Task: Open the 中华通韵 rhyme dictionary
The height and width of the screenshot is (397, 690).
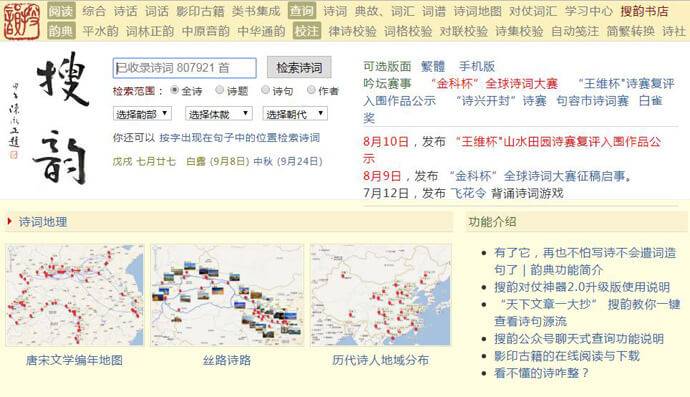Action: point(261,31)
